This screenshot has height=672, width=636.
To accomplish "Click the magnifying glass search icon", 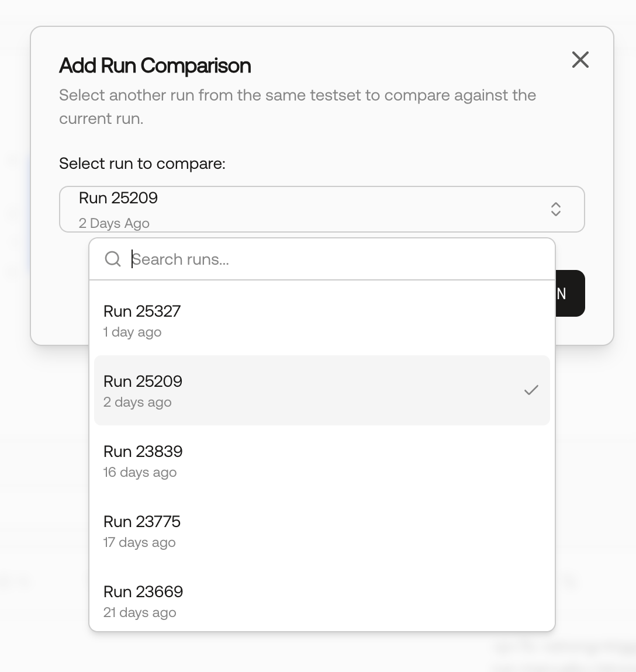I will pos(113,259).
